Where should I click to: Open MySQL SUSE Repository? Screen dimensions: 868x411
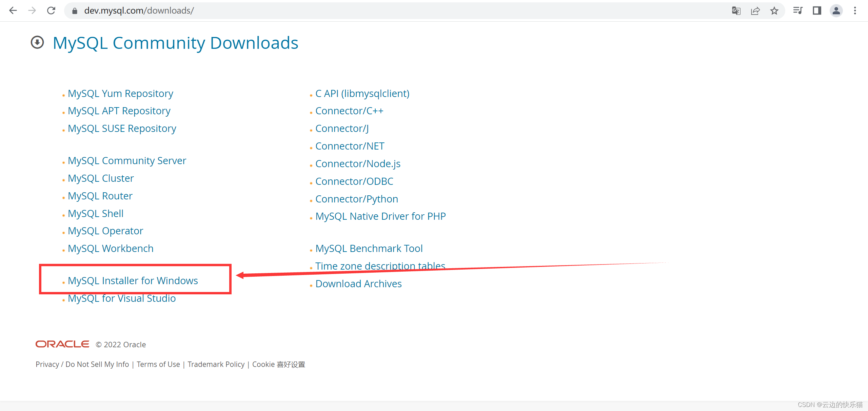[122, 129]
